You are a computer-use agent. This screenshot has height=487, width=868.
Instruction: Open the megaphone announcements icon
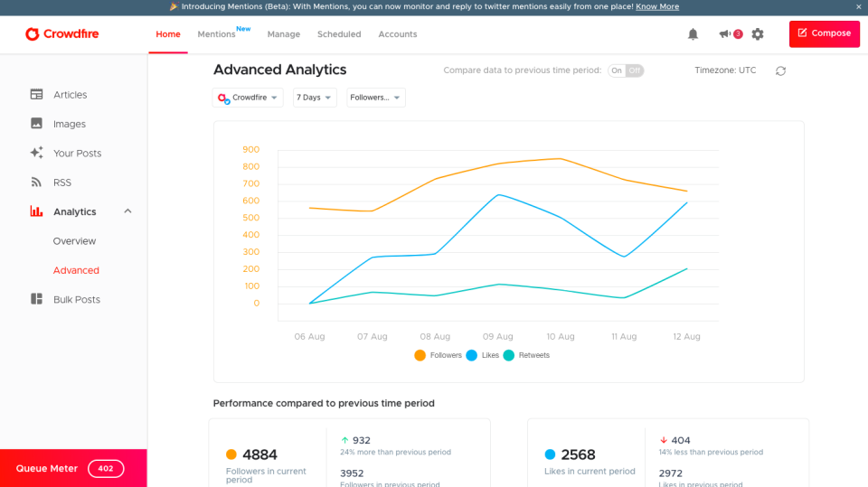pyautogui.click(x=724, y=34)
